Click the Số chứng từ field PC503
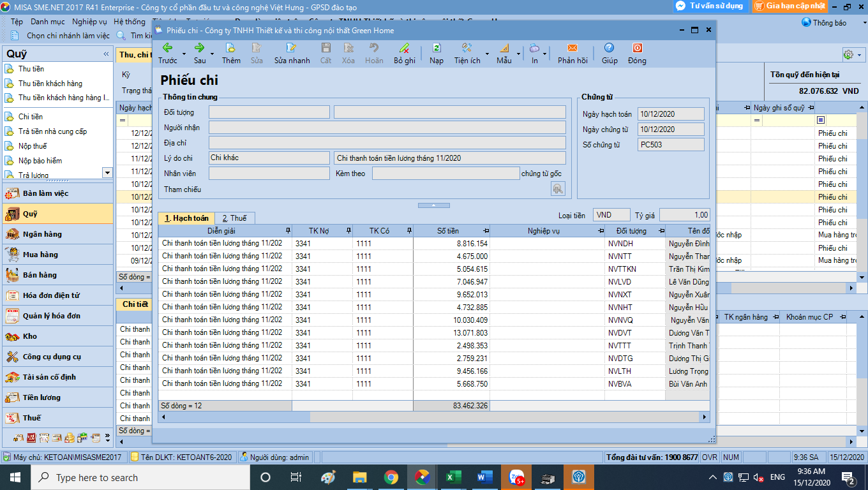 tap(671, 145)
